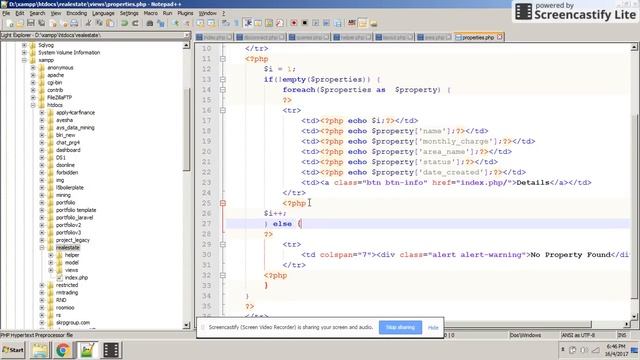Expand the helper folder node
Viewport: 640px width, 360px height.
pyautogui.click(x=51, y=255)
